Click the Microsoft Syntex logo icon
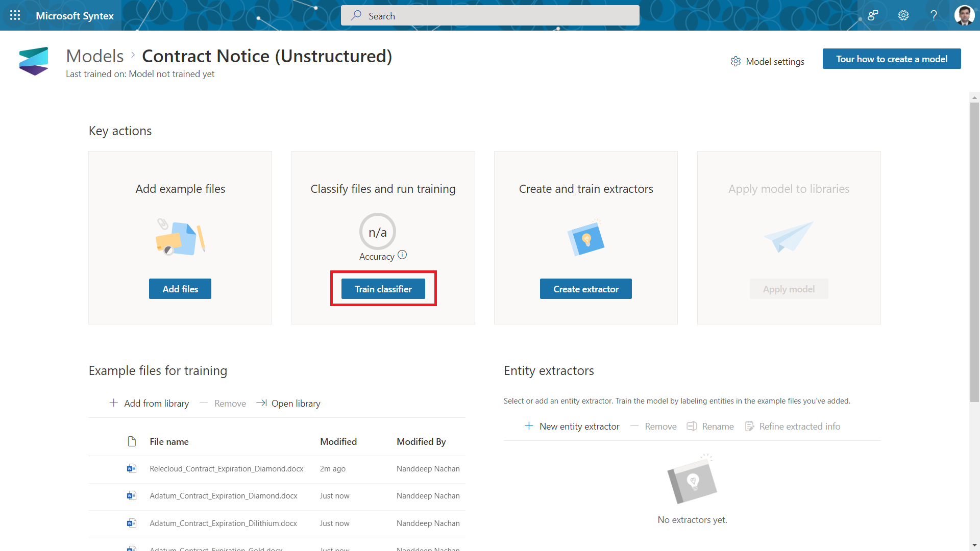 pyautogui.click(x=34, y=61)
